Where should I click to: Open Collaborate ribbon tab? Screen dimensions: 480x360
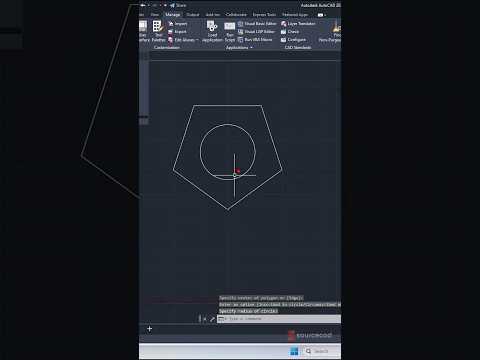coord(236,15)
